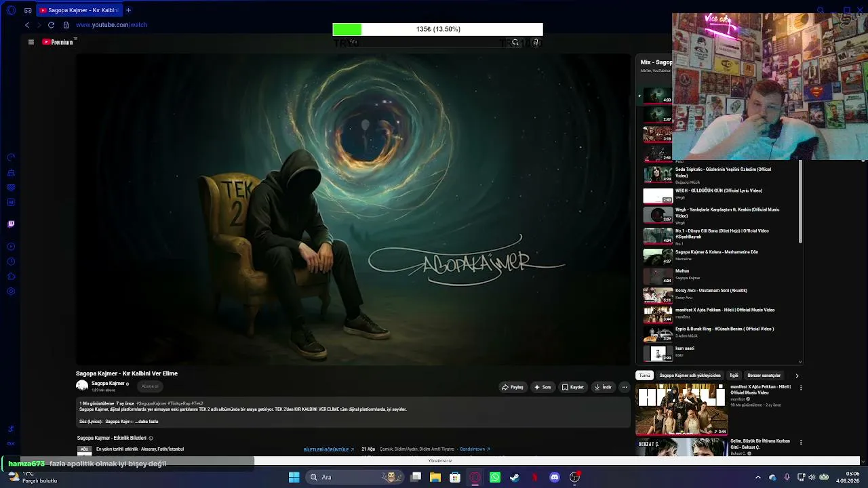Show info about Etkinlik Biletleri

[151, 439]
